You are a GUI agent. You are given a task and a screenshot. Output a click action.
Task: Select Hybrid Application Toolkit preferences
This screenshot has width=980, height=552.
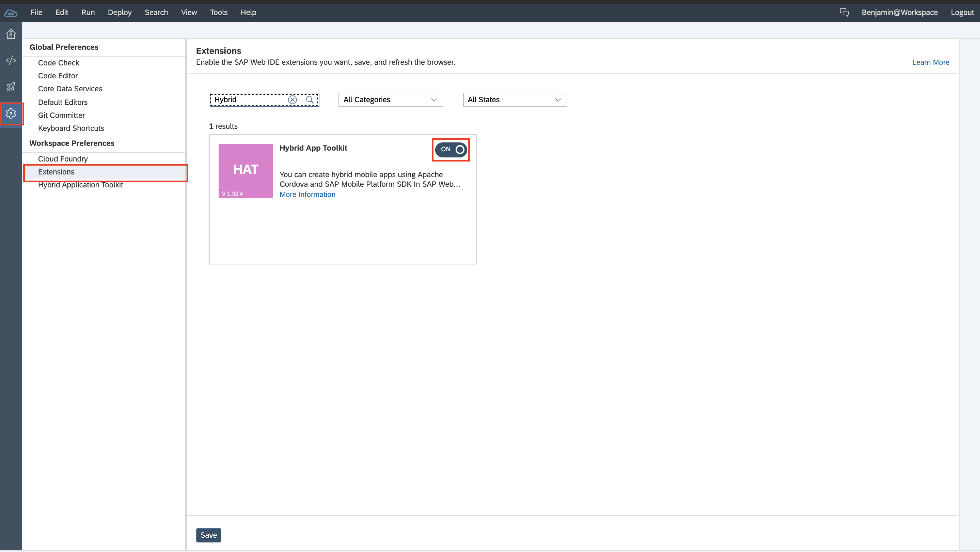pyautogui.click(x=80, y=185)
